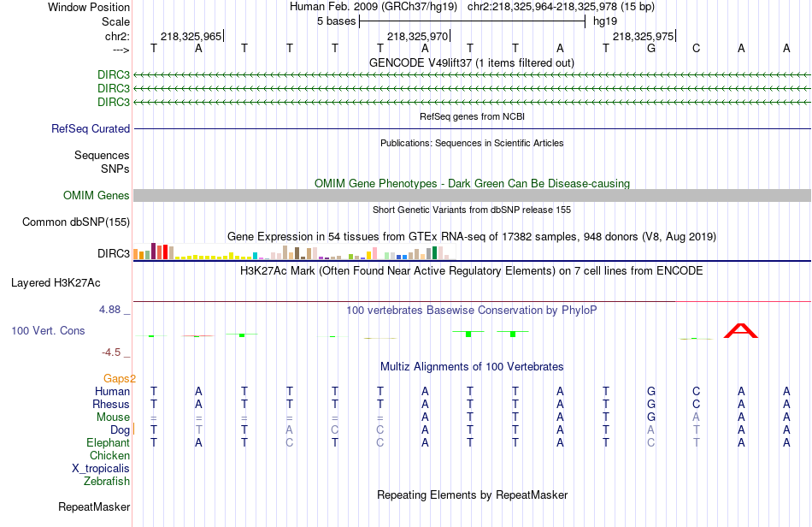Click the 5 bases scale bar
The width and height of the screenshot is (812, 527).
(x=473, y=21)
